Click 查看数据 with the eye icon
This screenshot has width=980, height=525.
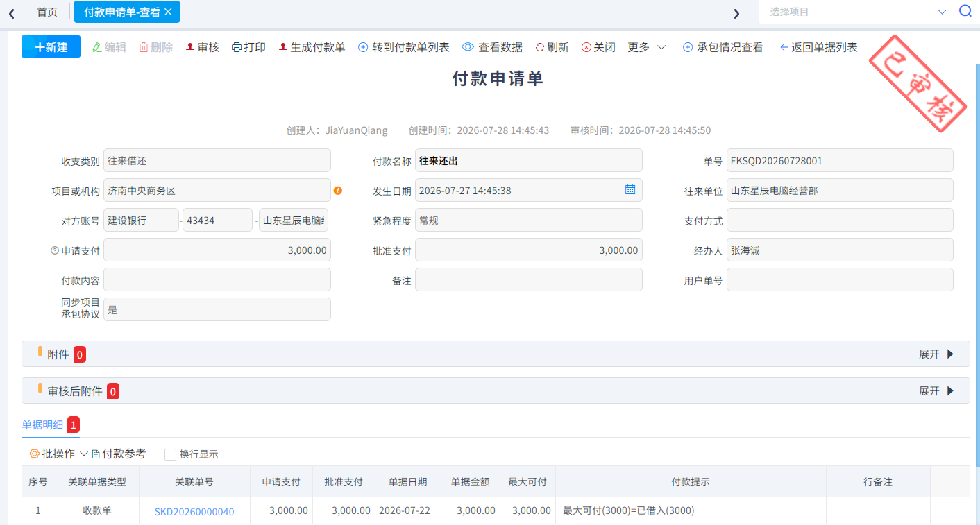pyautogui.click(x=492, y=47)
